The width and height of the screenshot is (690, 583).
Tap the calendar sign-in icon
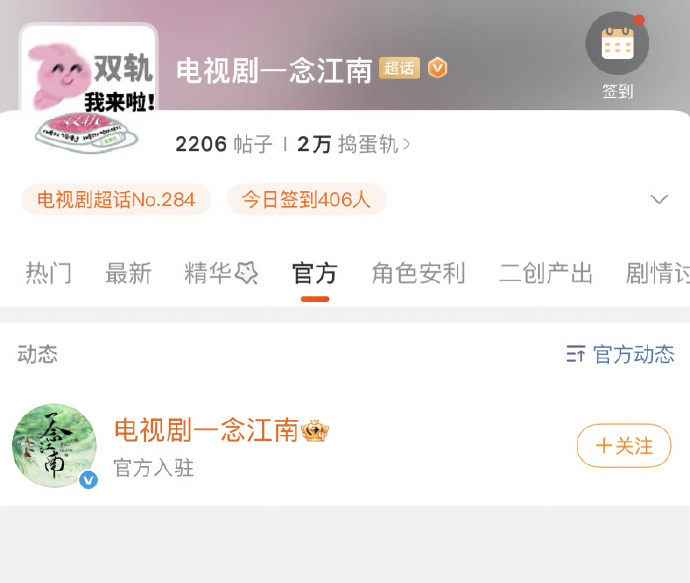point(617,44)
